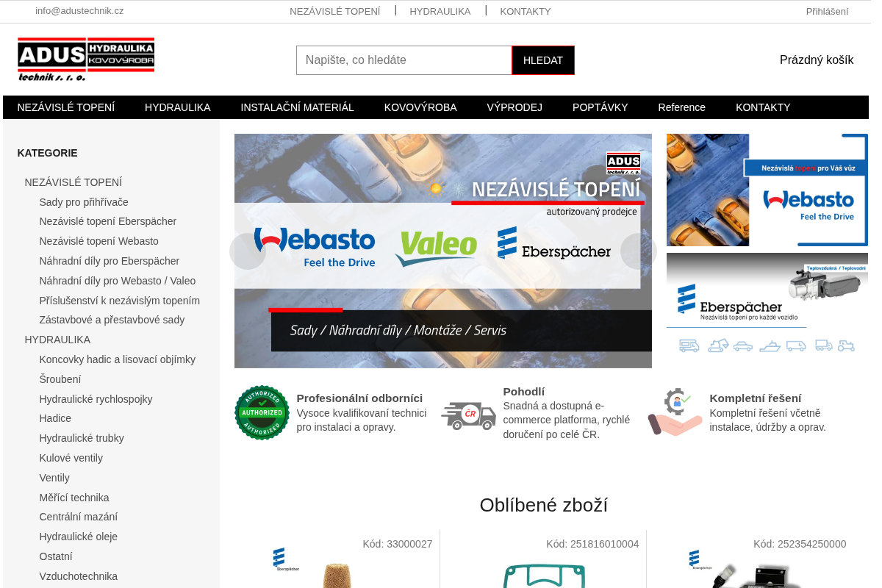The image size is (882, 588).
Task: Open Náhradní díly pro Eberspächer category
Action: [110, 261]
